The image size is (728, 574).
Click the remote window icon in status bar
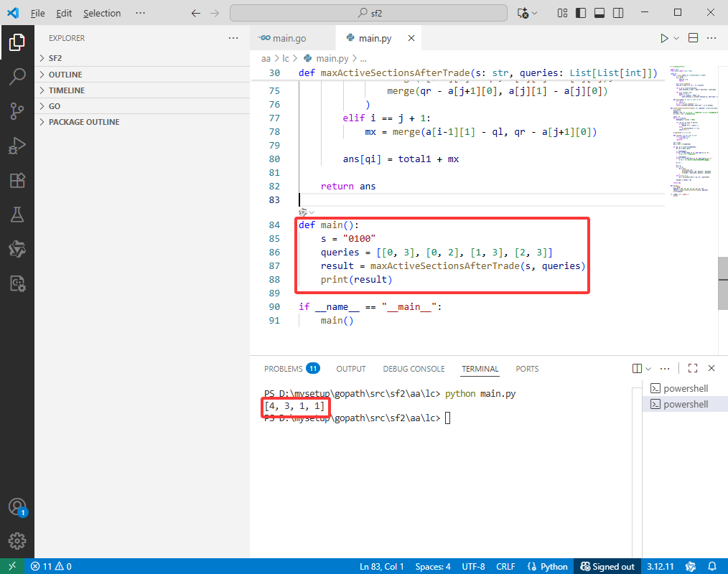pyautogui.click(x=12, y=566)
